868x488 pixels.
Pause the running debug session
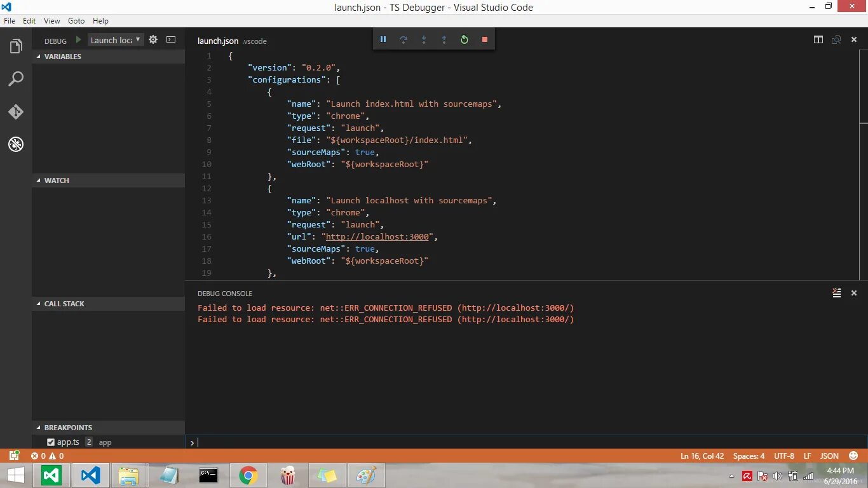pyautogui.click(x=383, y=39)
